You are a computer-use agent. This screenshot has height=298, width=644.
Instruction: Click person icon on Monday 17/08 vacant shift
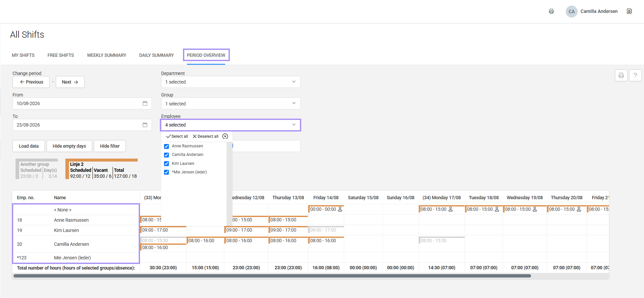coord(450,209)
